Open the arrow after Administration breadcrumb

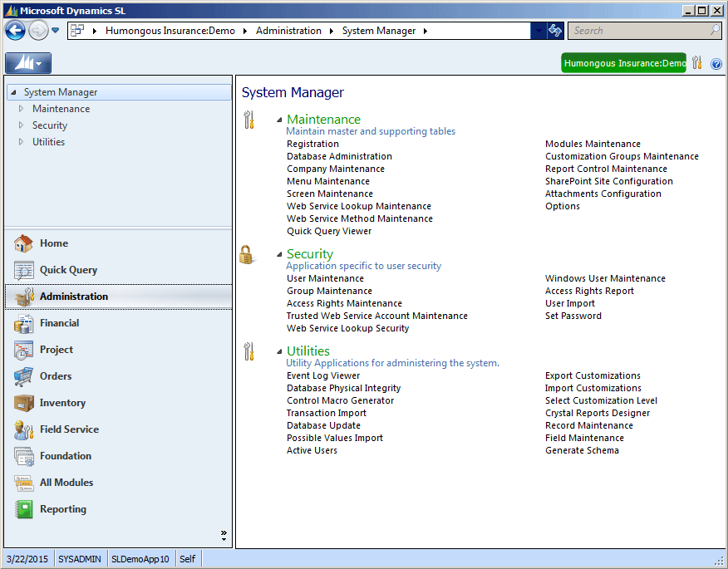332,31
